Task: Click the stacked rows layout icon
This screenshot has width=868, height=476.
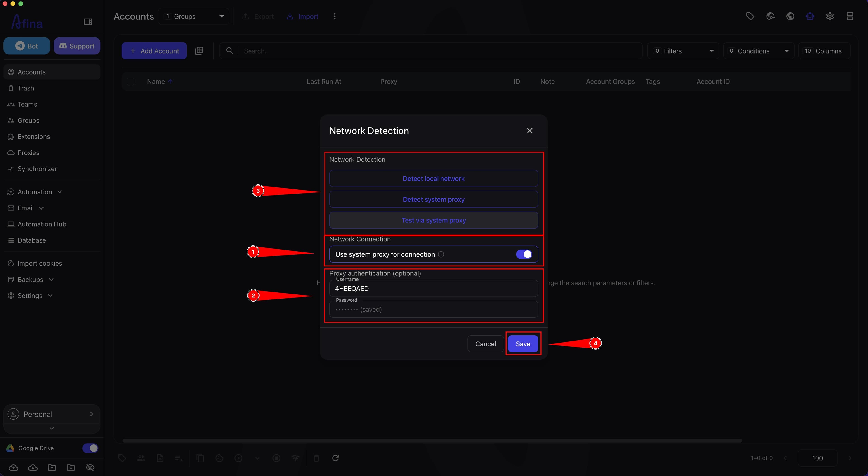Action: click(x=850, y=16)
